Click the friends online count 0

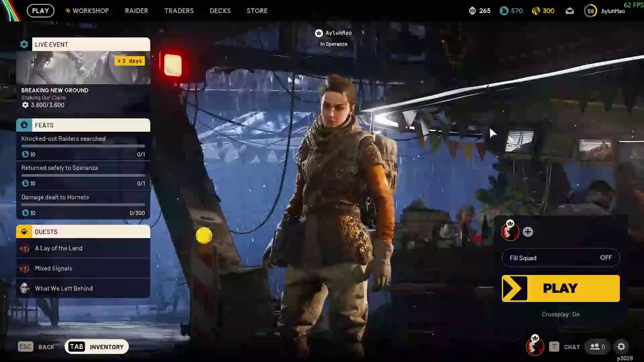click(603, 347)
